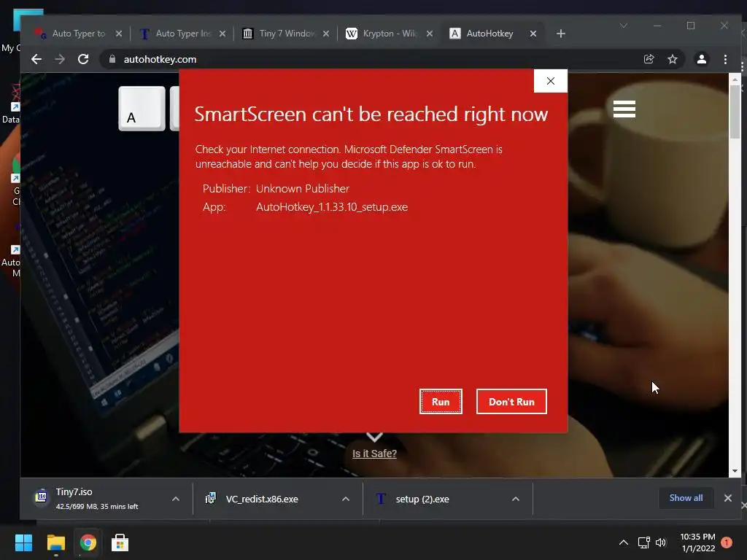This screenshot has height=560, width=747.
Task: Reload the autohotkey.com page
Action: point(83,59)
